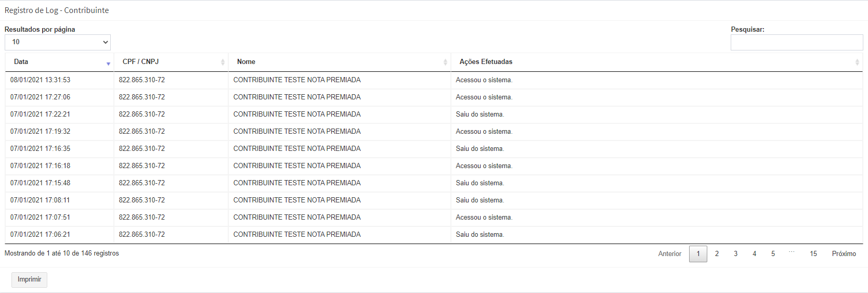Click the CPF / CNPJ sort arrows icon

pyautogui.click(x=223, y=62)
